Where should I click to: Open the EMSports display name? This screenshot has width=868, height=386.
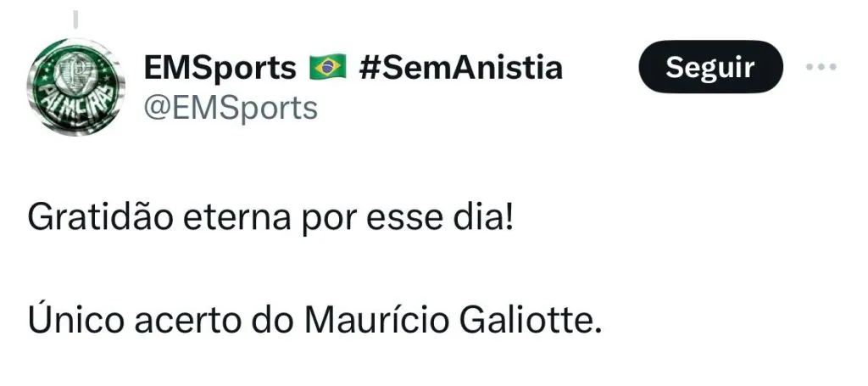220,68
